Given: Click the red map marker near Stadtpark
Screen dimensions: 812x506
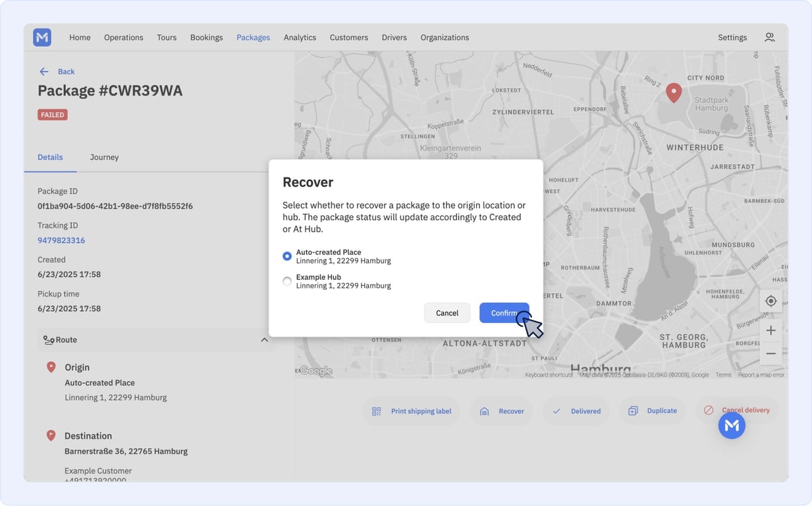Looking at the screenshot, I should (673, 92).
